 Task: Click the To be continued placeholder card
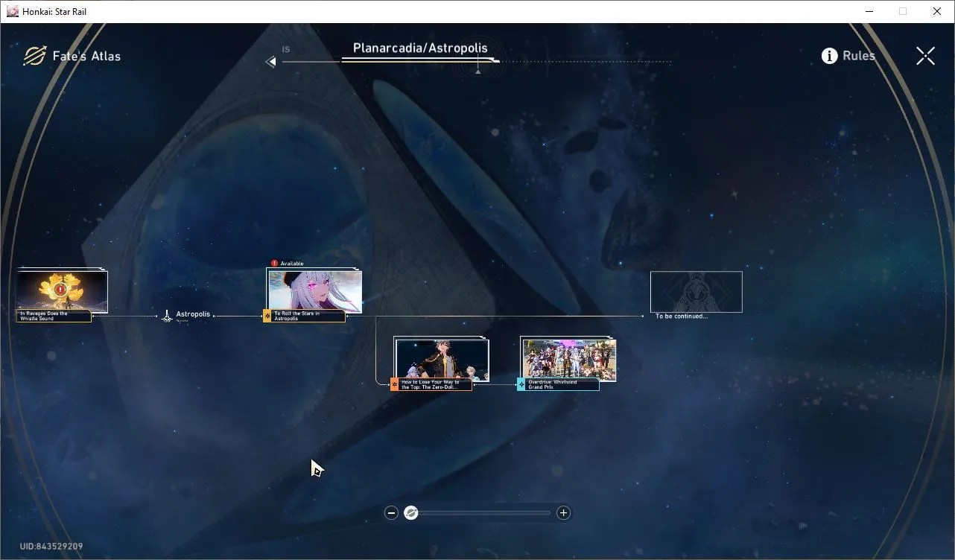coord(697,292)
